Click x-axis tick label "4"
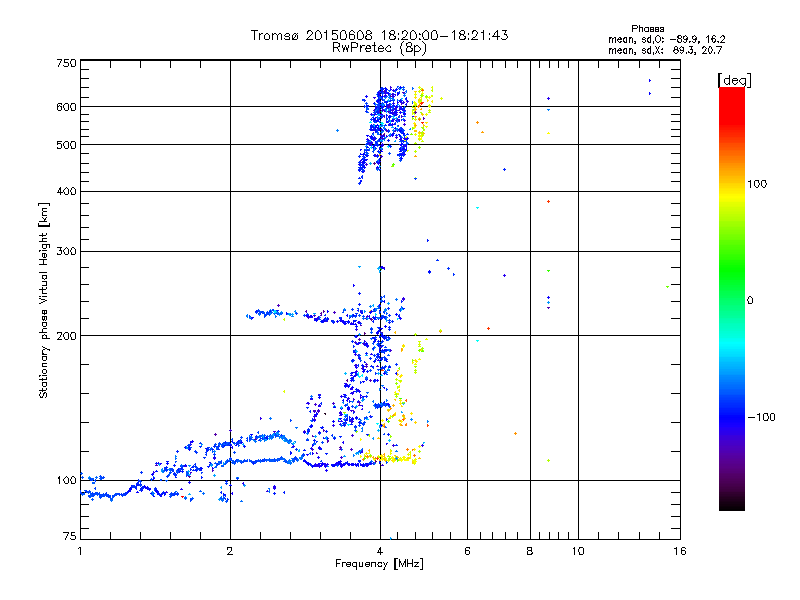 click(x=380, y=551)
